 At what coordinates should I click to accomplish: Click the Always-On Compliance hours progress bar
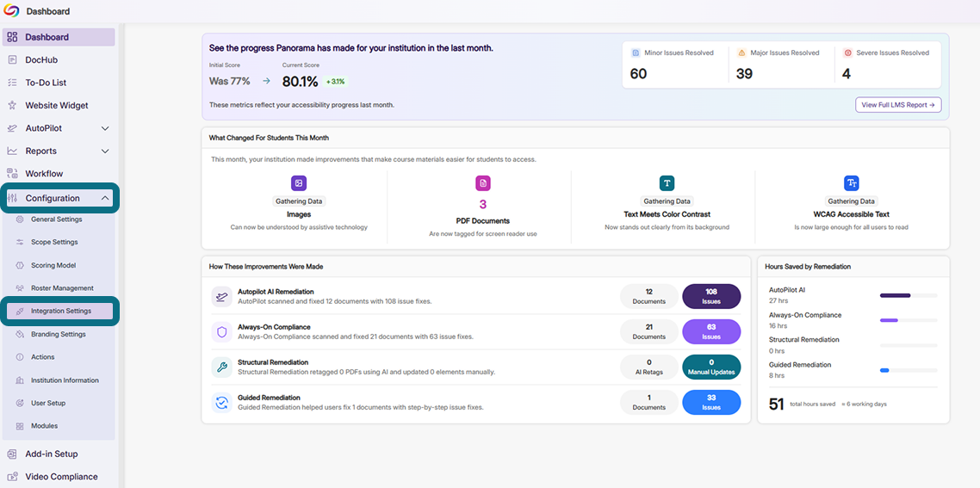pyautogui.click(x=909, y=320)
